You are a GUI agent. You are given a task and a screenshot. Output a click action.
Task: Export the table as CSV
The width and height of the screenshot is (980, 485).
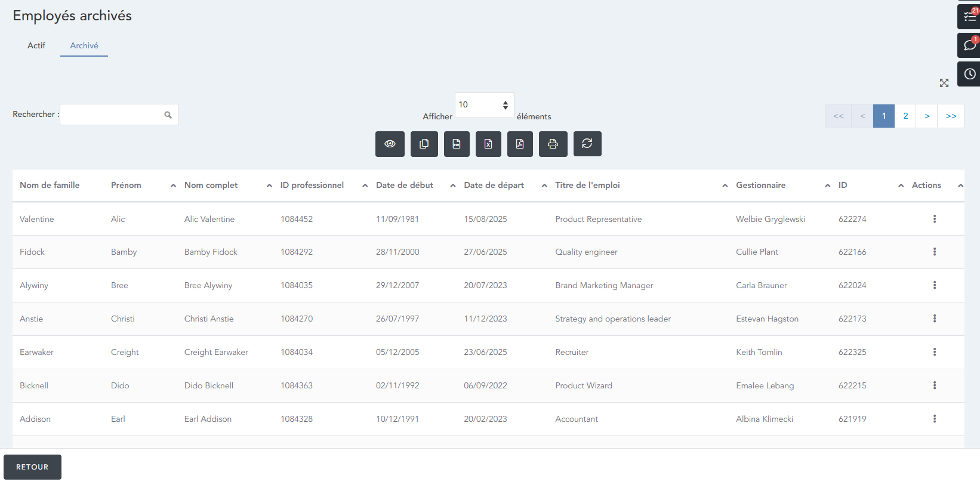click(457, 144)
